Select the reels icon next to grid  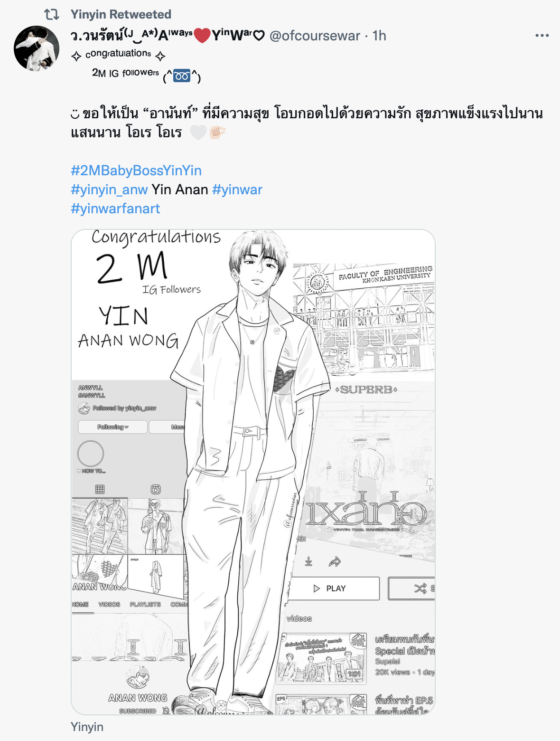point(156,489)
